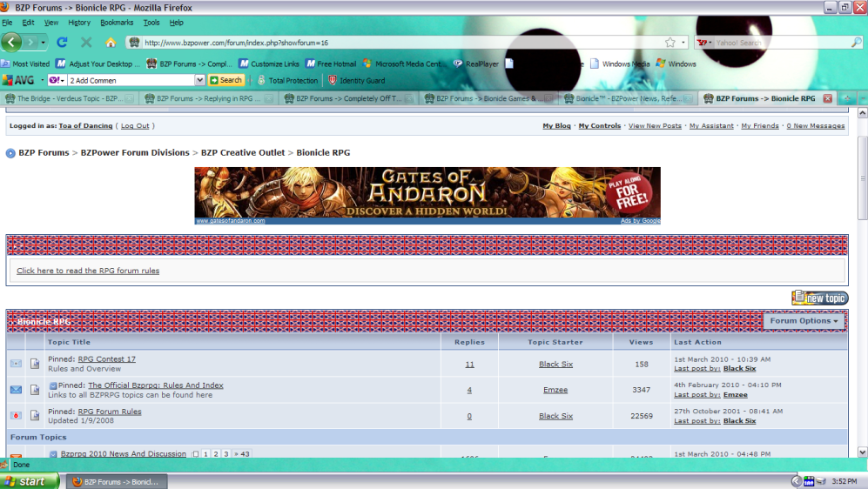Click the status icon beside RPG Contest 17
Viewport: 868px width, 489px height.
[16, 364]
